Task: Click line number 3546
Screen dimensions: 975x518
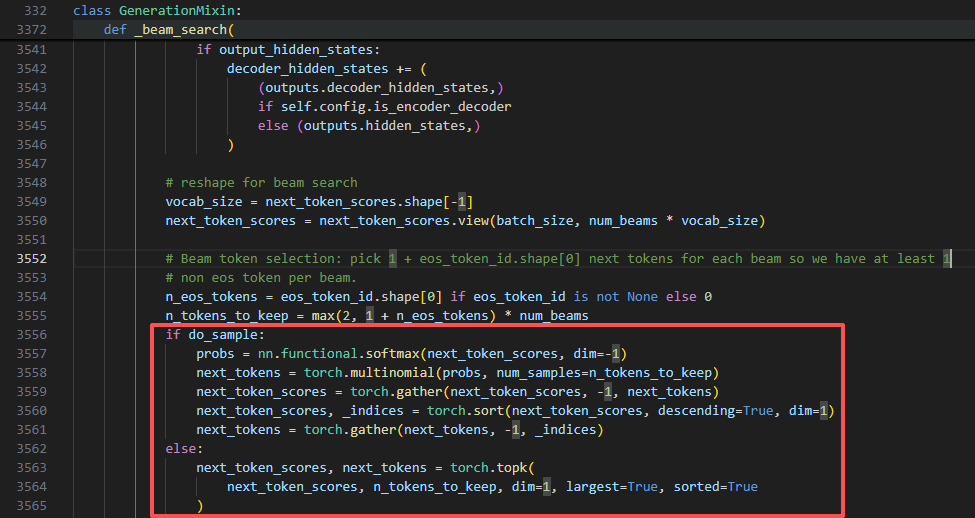Action: [x=31, y=144]
